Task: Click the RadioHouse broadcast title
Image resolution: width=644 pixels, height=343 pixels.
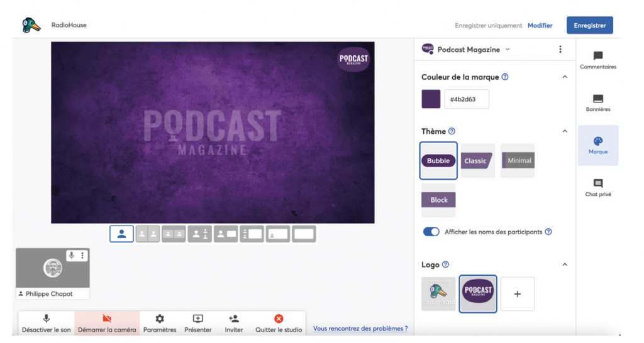Action: coord(69,25)
